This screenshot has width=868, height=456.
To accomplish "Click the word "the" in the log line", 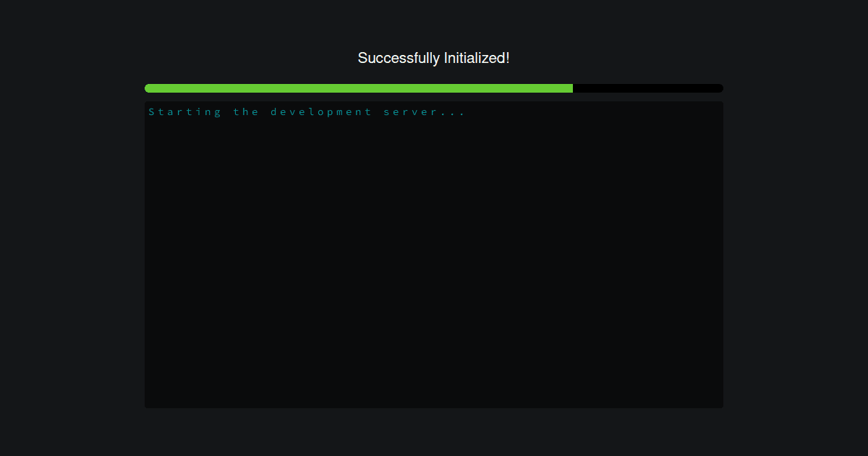I will point(246,112).
